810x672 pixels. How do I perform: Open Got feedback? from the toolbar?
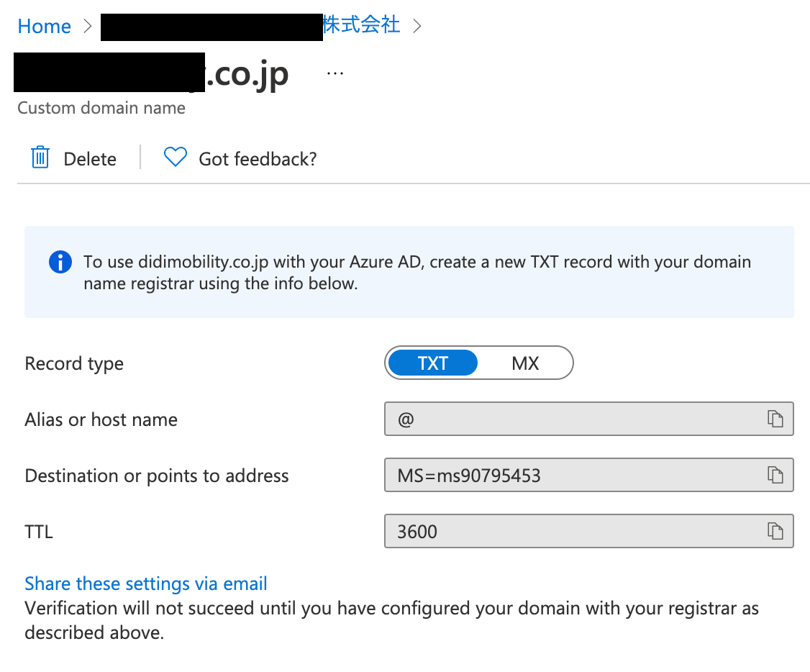tap(258, 159)
